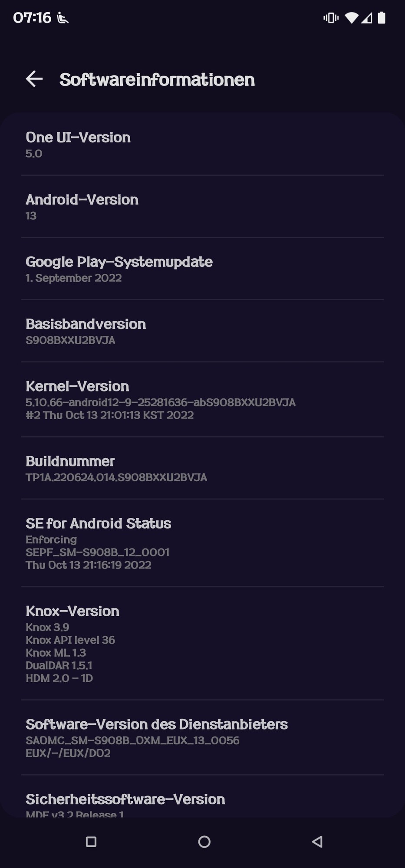
Task: Tap the home circle navigation icon
Action: pos(204,842)
